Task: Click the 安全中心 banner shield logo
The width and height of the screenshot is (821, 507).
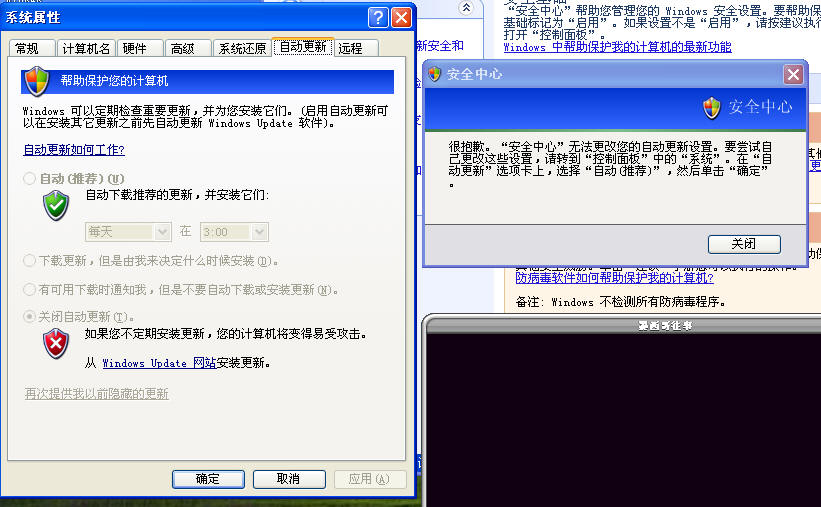Action: coord(712,108)
